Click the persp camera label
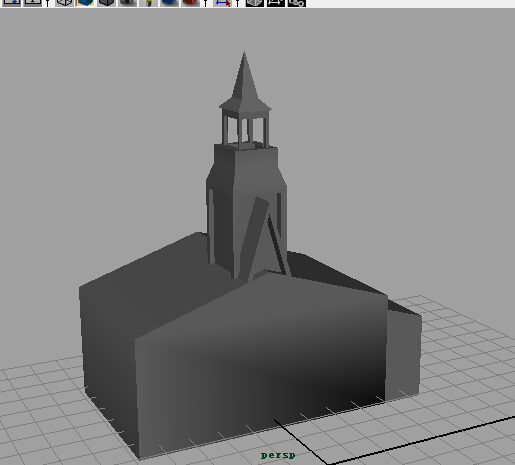This screenshot has width=515, height=465. click(278, 455)
